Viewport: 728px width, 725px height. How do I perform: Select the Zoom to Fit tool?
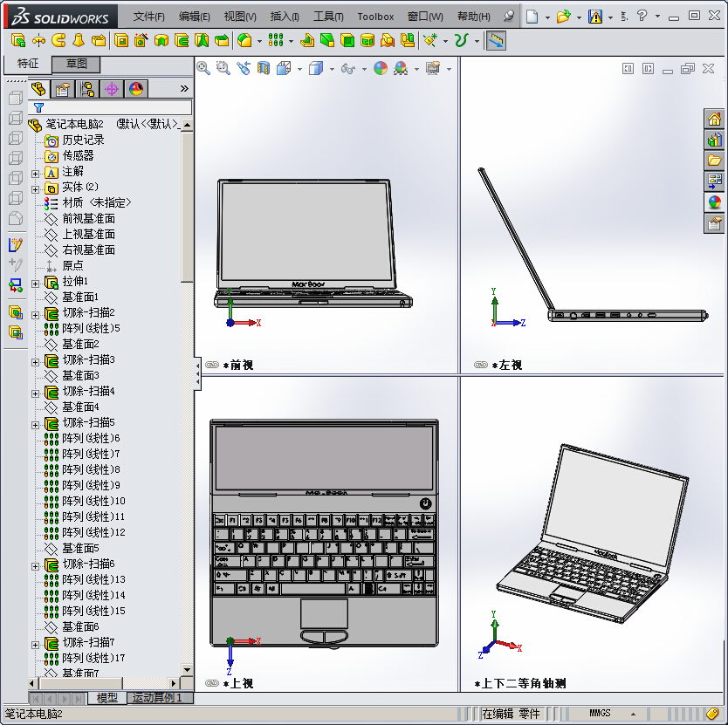203,69
